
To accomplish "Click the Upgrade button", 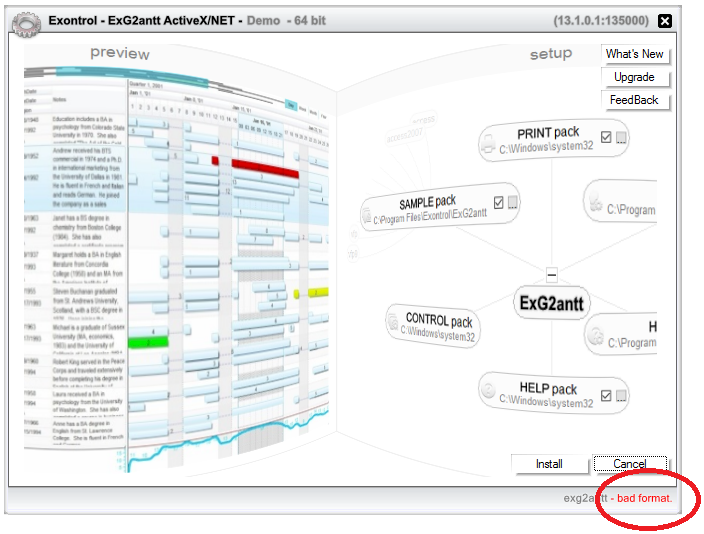I will coord(634,77).
